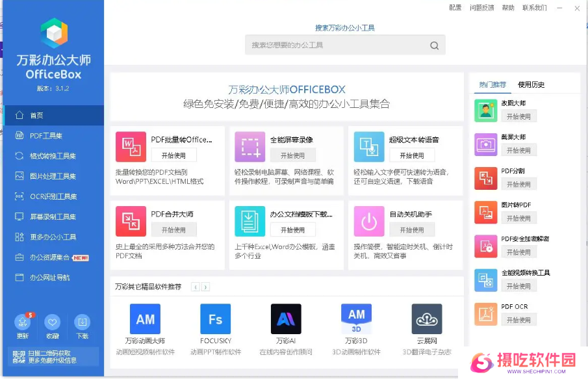
Task: Show next recommended software page
Action: (205, 287)
